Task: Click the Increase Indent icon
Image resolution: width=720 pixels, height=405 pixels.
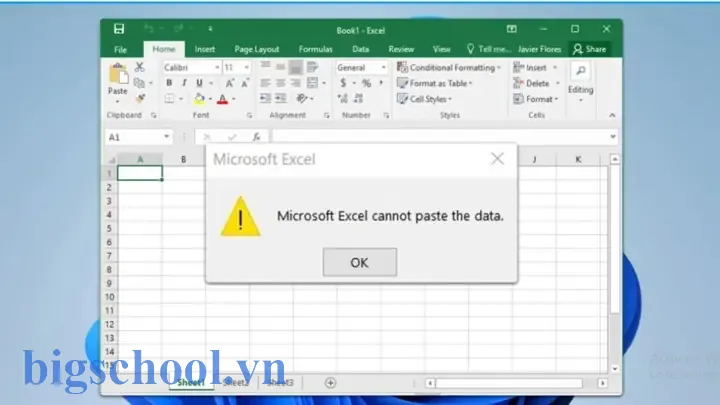Action: (281, 98)
